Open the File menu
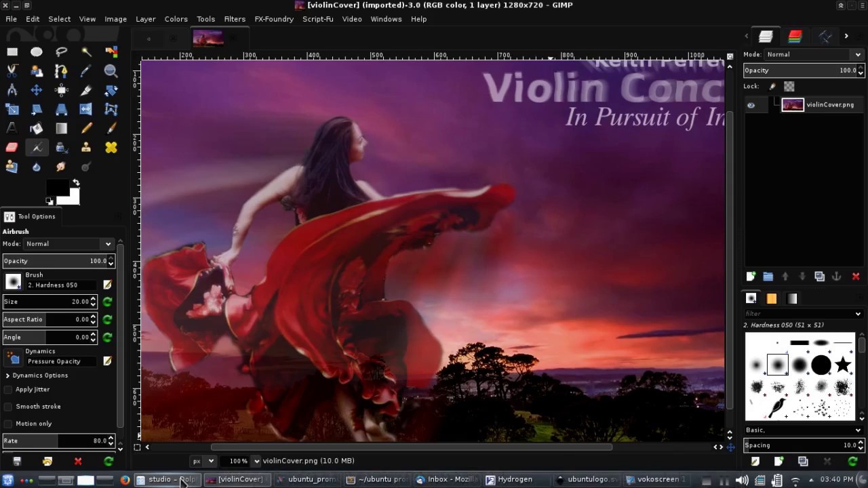Image resolution: width=868 pixels, height=488 pixels. (x=12, y=19)
